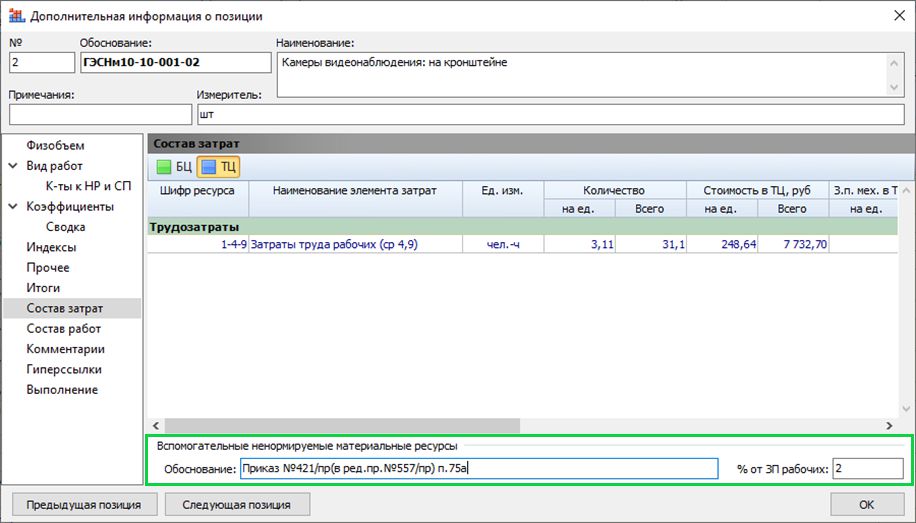Viewport: 916px width, 523px height.
Task: Click the 31,1 total quantity cell
Action: [651, 244]
